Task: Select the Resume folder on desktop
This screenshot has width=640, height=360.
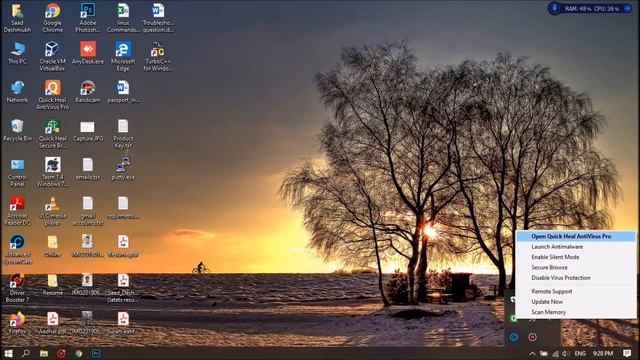Action: [x=53, y=284]
